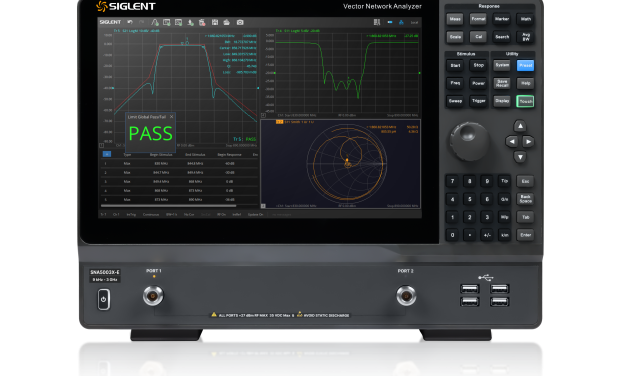
Task: Push the number 5 key
Action: coord(469,199)
